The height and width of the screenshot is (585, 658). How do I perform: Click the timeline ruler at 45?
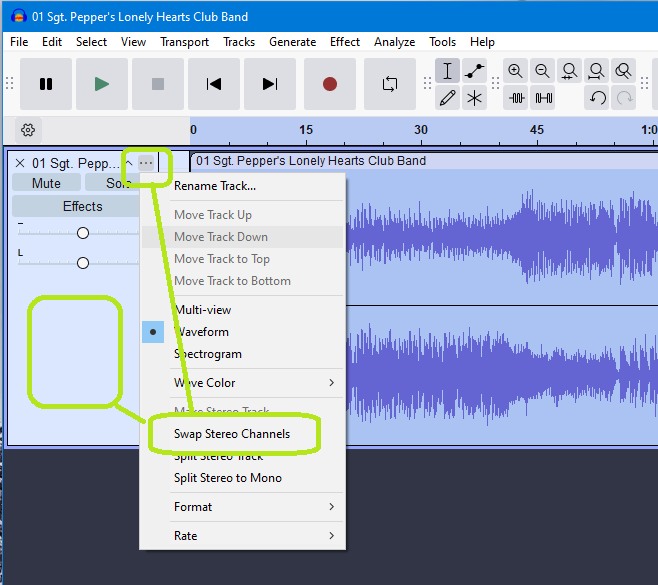click(537, 130)
